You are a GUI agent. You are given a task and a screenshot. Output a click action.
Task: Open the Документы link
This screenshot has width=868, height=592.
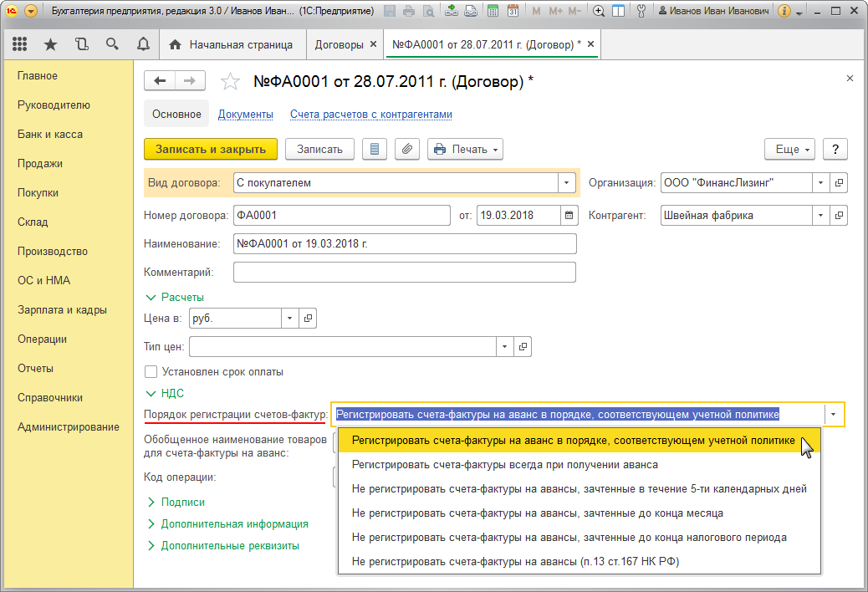click(245, 114)
